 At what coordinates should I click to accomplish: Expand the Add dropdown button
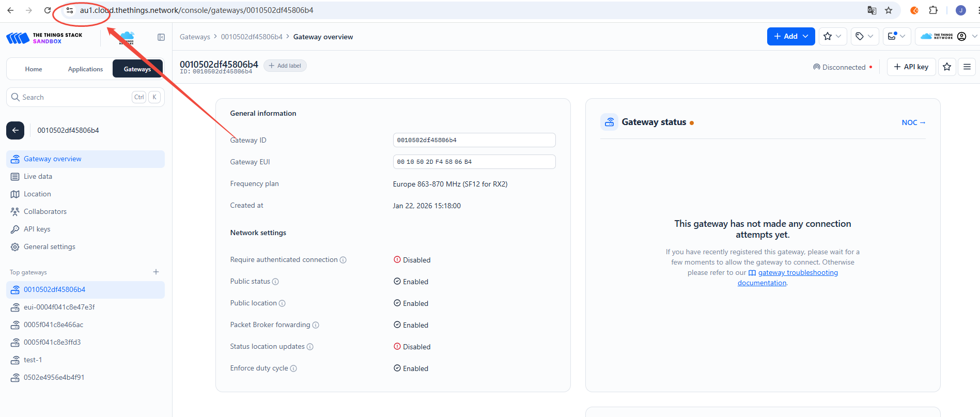coord(791,36)
